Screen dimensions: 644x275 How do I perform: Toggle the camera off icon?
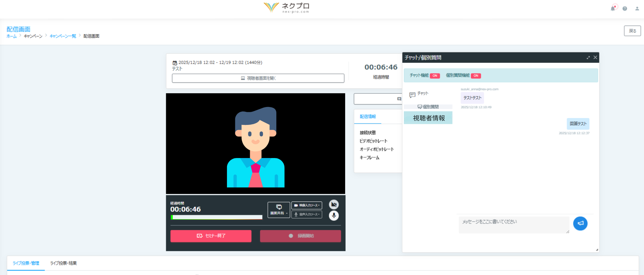333,205
